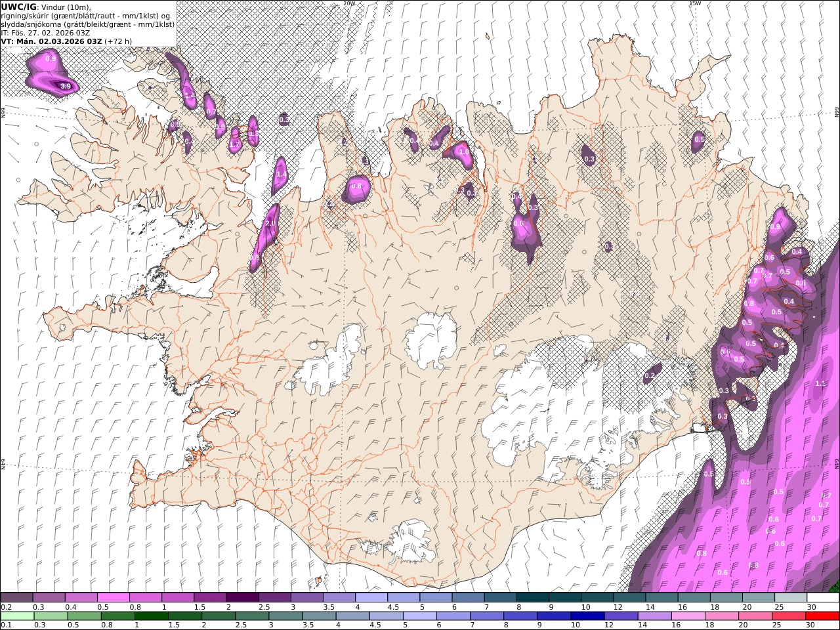Click the "25" label on the snow scale row
840x630 pixels.
[778, 607]
